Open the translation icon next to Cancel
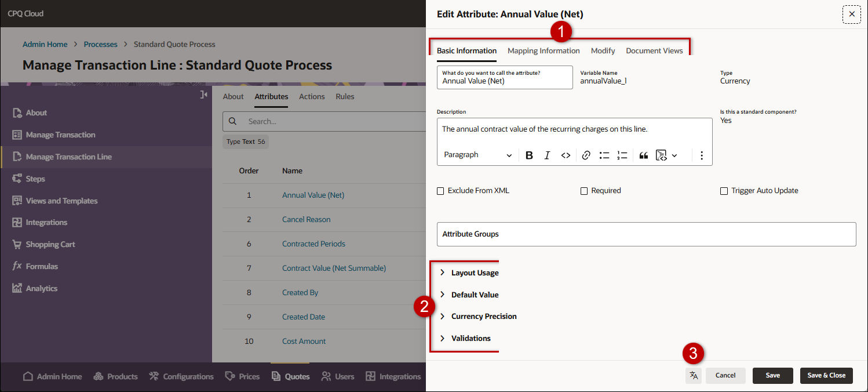The image size is (868, 392). tap(693, 376)
